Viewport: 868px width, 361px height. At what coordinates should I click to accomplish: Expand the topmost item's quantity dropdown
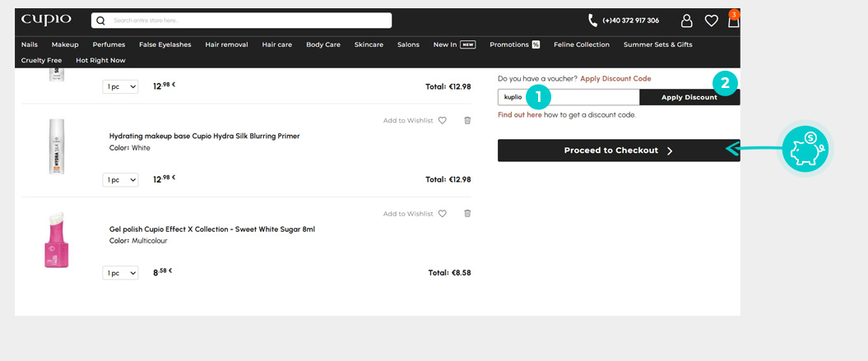(120, 86)
